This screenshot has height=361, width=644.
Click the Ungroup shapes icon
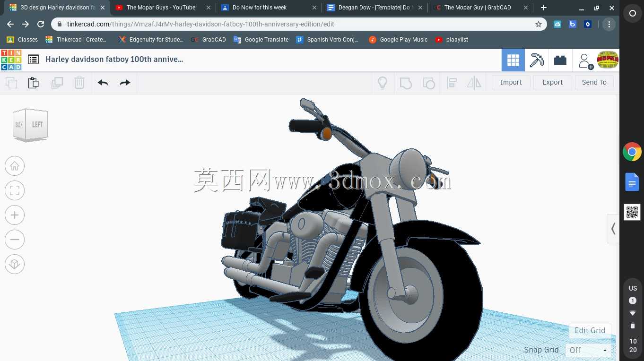[x=429, y=83]
